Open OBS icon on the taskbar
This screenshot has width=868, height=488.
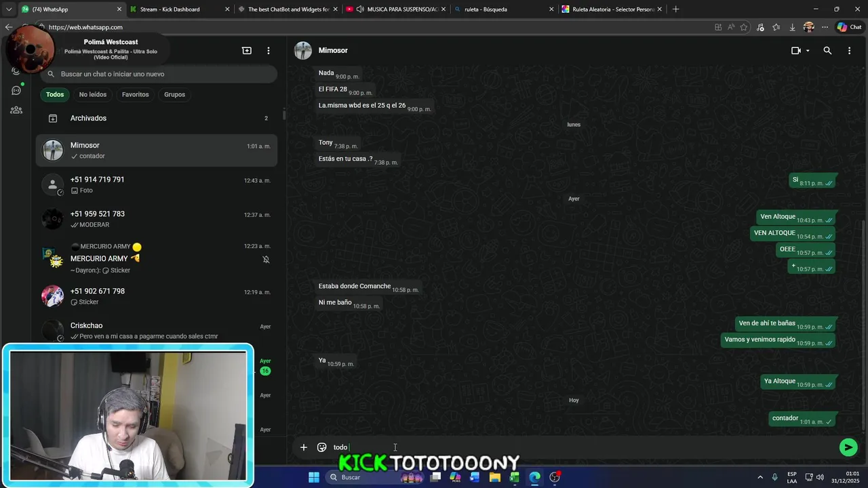(x=555, y=477)
